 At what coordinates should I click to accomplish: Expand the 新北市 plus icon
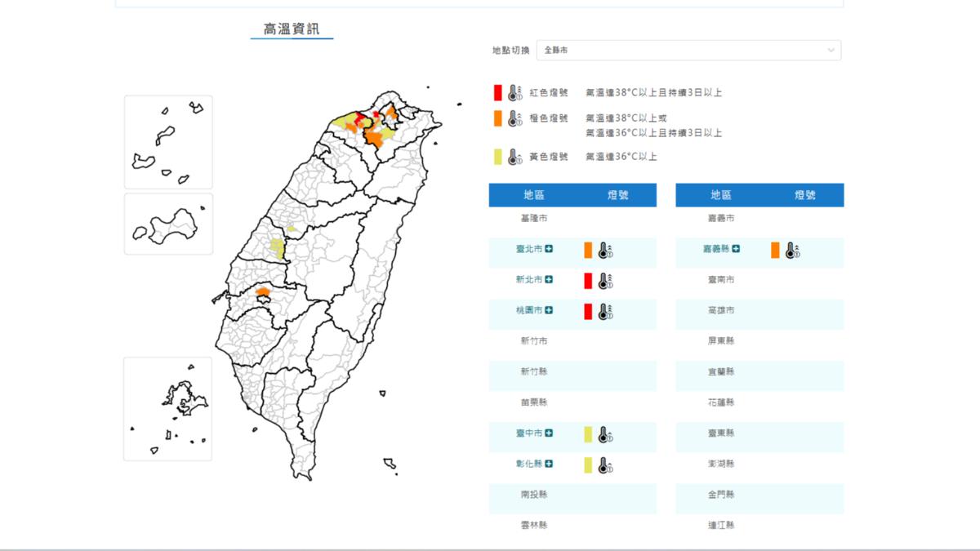(x=549, y=280)
